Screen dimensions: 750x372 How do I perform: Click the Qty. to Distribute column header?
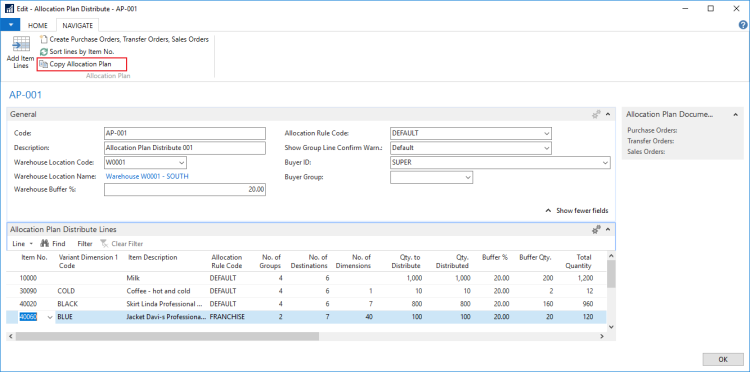coord(405,262)
